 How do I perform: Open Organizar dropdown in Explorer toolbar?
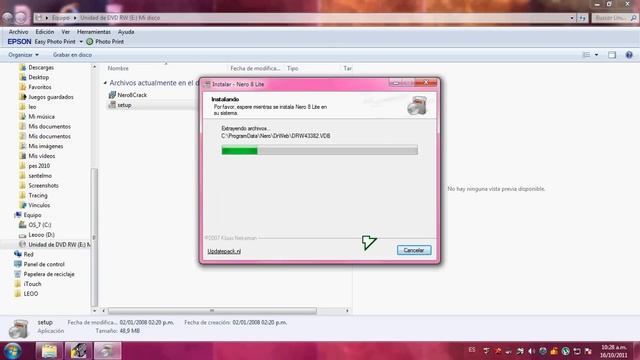tap(23, 55)
